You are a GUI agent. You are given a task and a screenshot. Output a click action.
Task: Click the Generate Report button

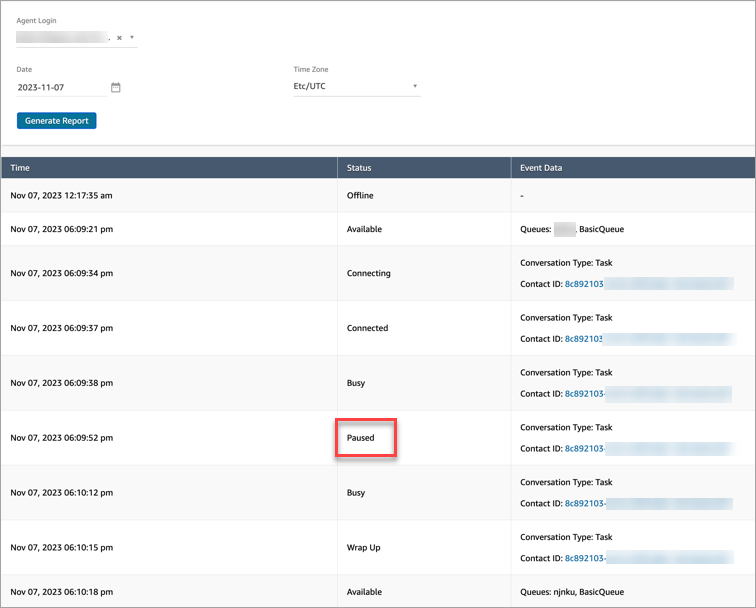point(56,121)
